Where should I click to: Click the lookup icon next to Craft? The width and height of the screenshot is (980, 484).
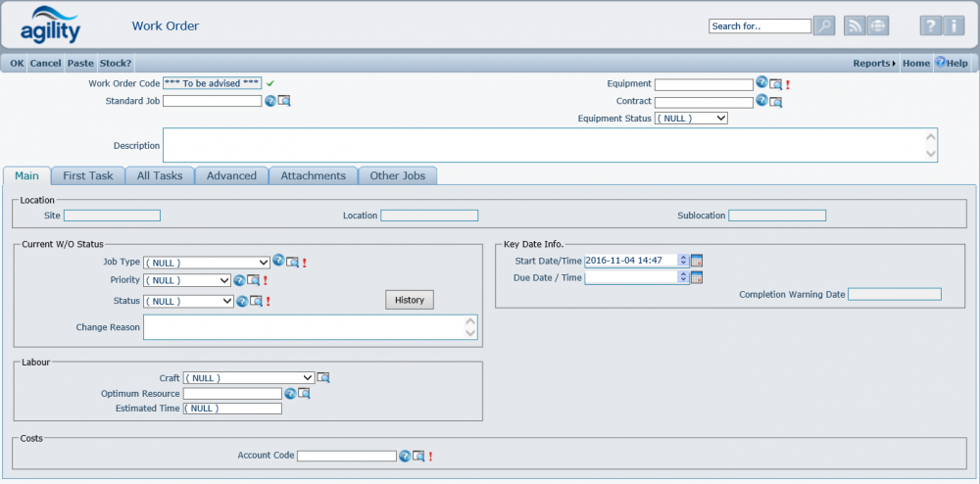323,377
